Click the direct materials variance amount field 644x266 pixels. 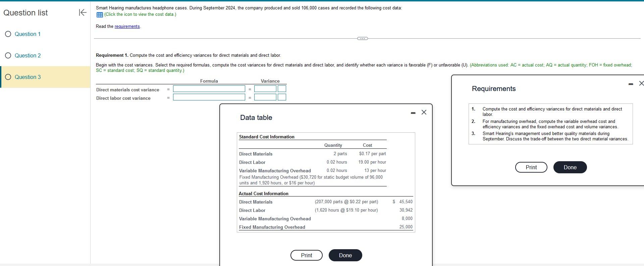point(265,89)
